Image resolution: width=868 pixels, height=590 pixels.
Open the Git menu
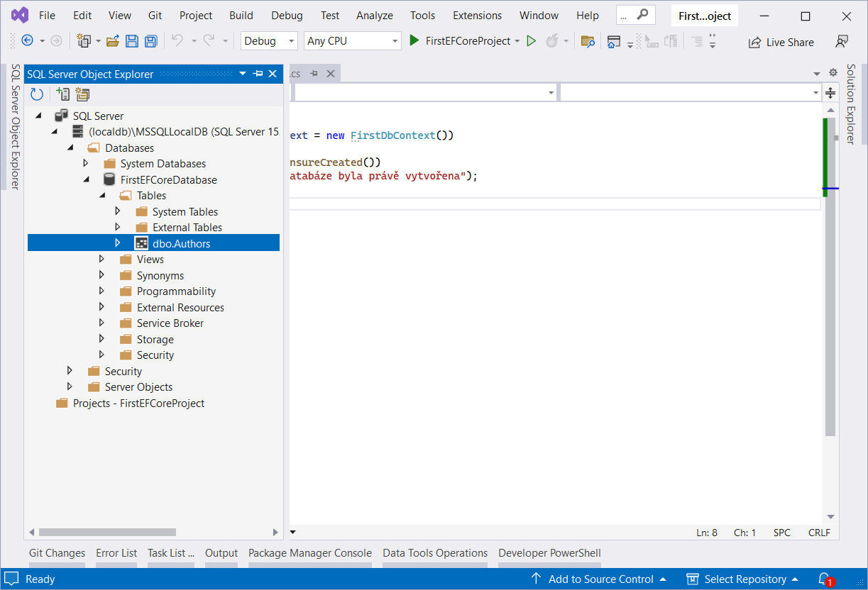click(155, 15)
